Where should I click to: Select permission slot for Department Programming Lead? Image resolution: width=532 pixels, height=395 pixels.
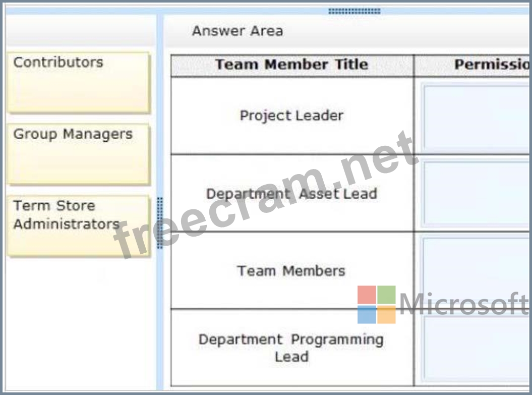(477, 350)
